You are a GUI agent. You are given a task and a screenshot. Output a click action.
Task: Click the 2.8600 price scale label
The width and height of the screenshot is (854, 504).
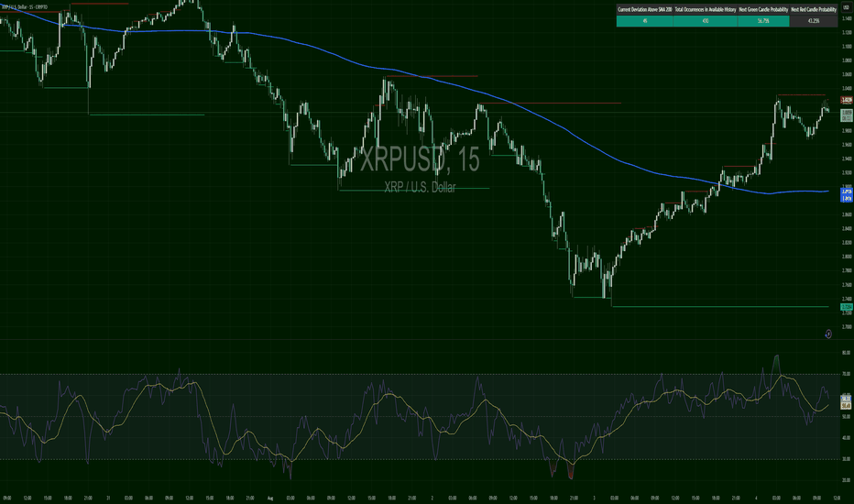pos(847,214)
